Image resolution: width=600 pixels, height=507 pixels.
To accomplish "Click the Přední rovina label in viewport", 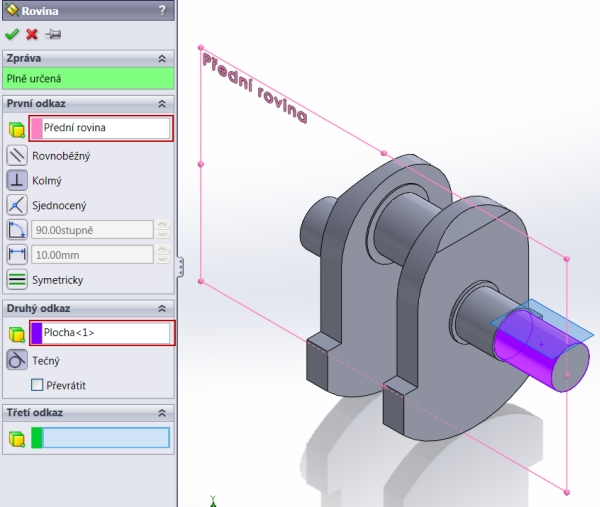I will (x=254, y=88).
